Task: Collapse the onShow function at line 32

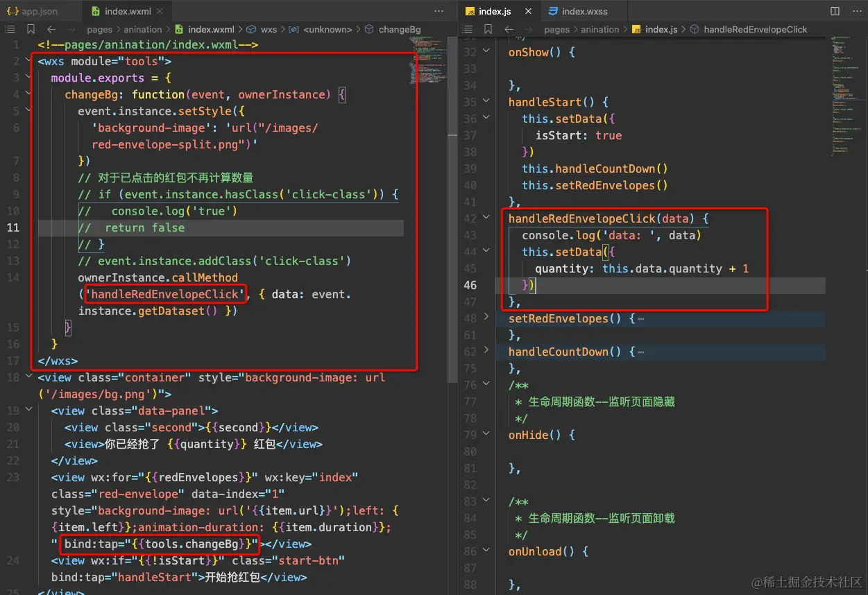Action: 486,52
